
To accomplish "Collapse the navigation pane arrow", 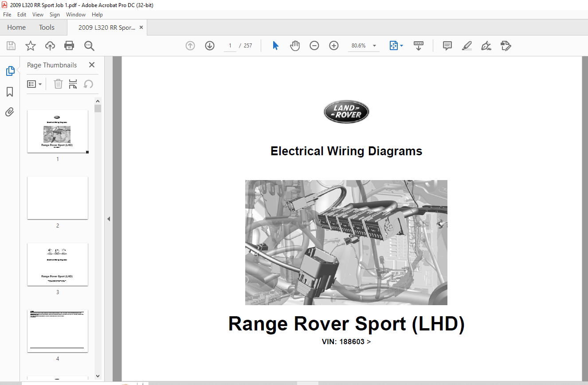I will coord(108,219).
